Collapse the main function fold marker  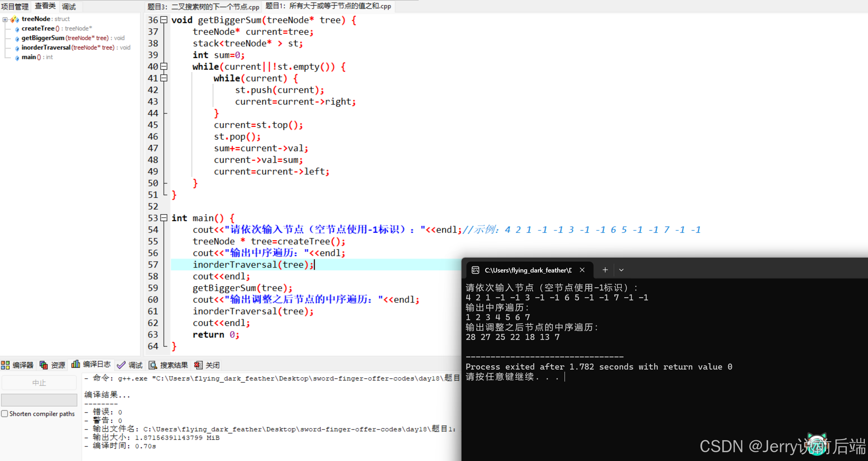[164, 218]
